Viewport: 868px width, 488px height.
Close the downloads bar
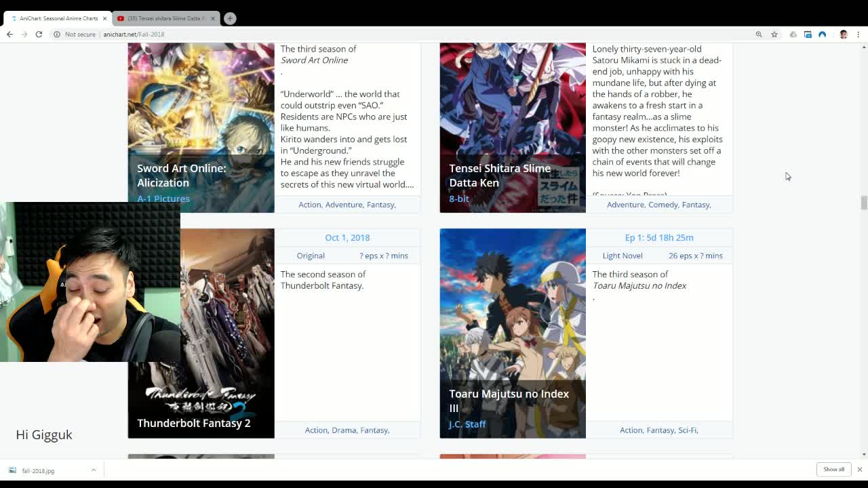pyautogui.click(x=859, y=470)
